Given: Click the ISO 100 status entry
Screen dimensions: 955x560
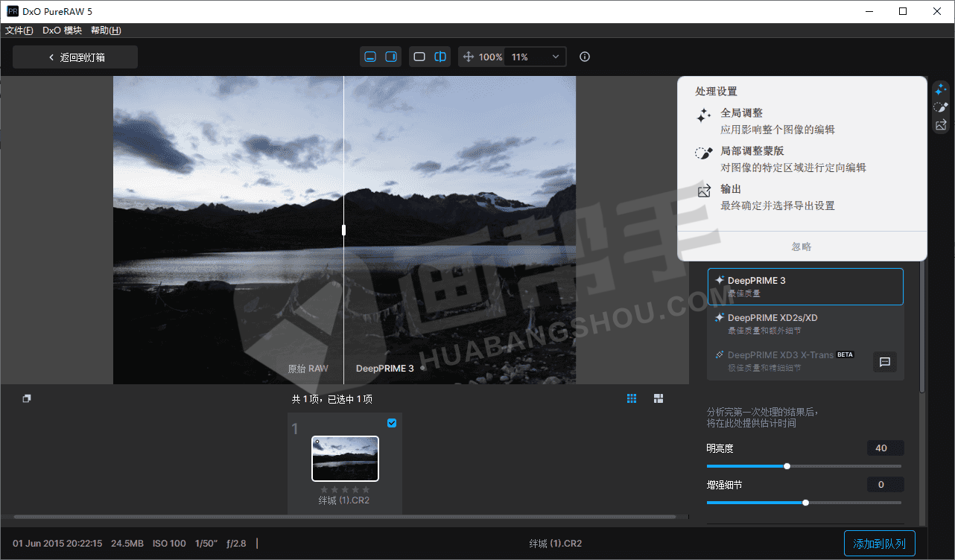Looking at the screenshot, I should (x=169, y=544).
